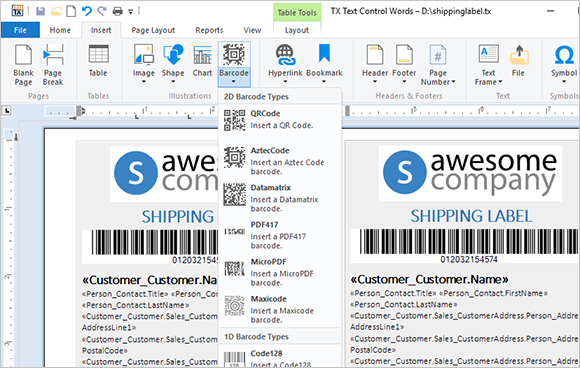Switch to the Home tab

tap(60, 30)
